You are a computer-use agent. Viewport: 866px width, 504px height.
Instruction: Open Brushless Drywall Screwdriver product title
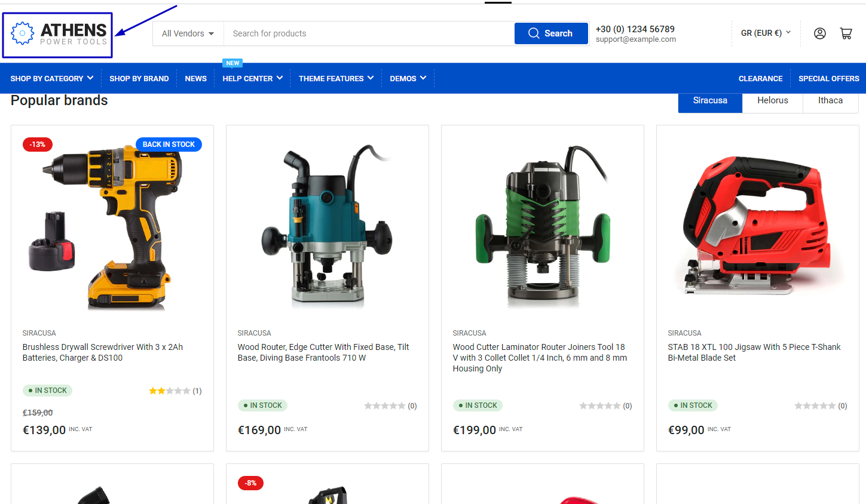[103, 352]
